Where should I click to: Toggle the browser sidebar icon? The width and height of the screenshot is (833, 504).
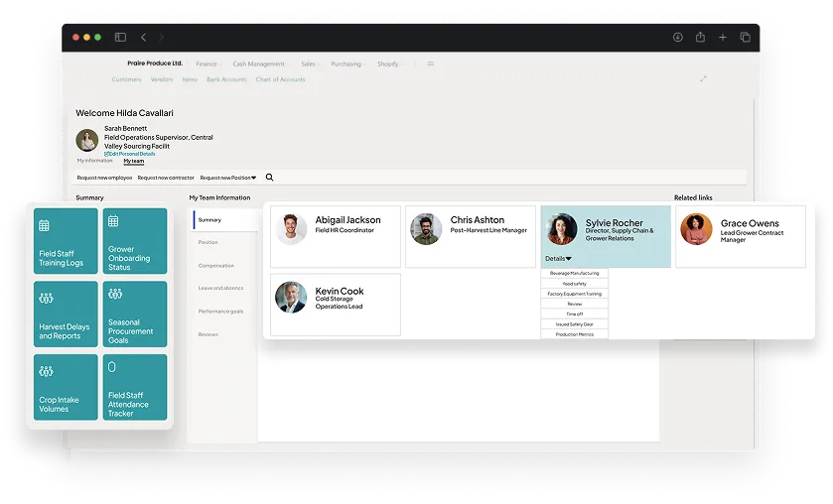pos(120,37)
